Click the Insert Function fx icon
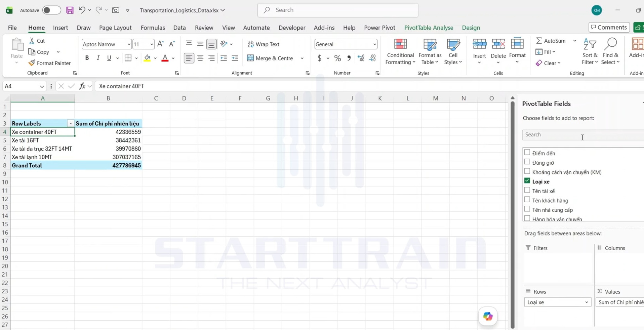This screenshot has height=330, width=644. [x=82, y=86]
